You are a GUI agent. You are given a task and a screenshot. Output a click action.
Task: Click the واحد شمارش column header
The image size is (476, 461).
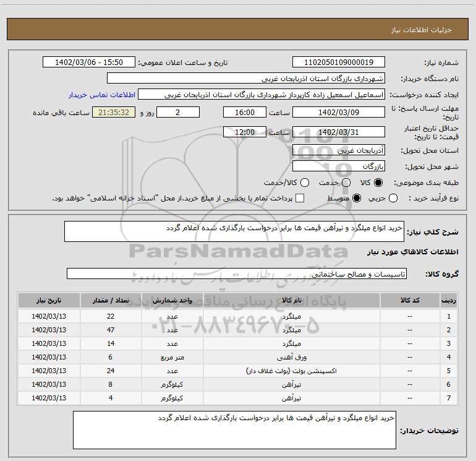[172, 300]
